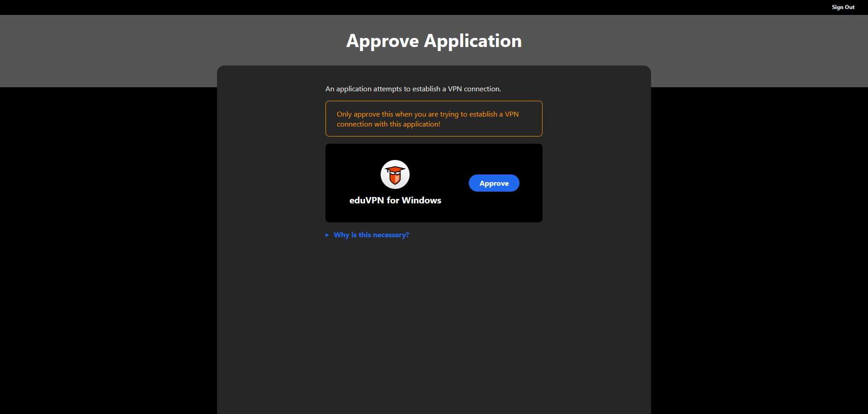Viewport: 868px width, 414px height.
Task: Click the word "Application" in the page title
Action: point(472,41)
